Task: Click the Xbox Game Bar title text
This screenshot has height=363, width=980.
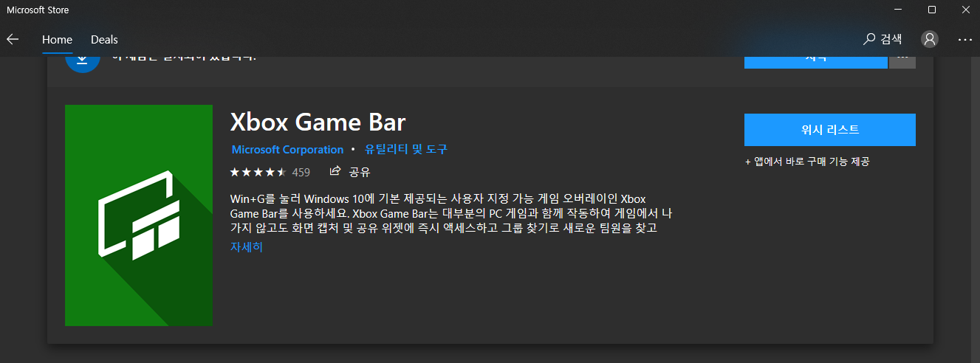Action: (318, 121)
